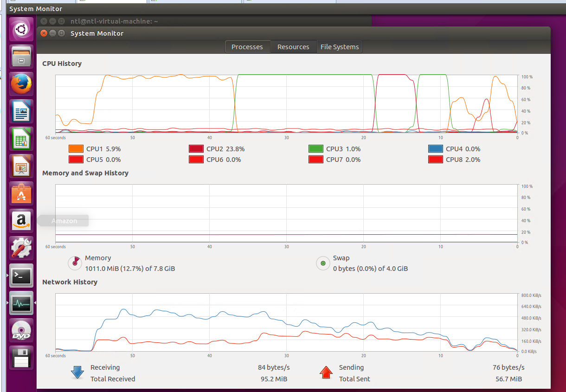Open the Ubuntu Dash search launcher

pyautogui.click(x=21, y=29)
